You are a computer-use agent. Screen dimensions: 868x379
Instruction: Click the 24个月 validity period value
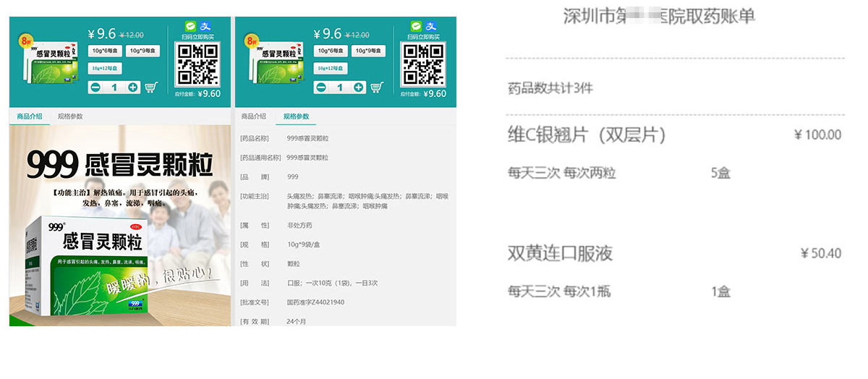tap(297, 320)
